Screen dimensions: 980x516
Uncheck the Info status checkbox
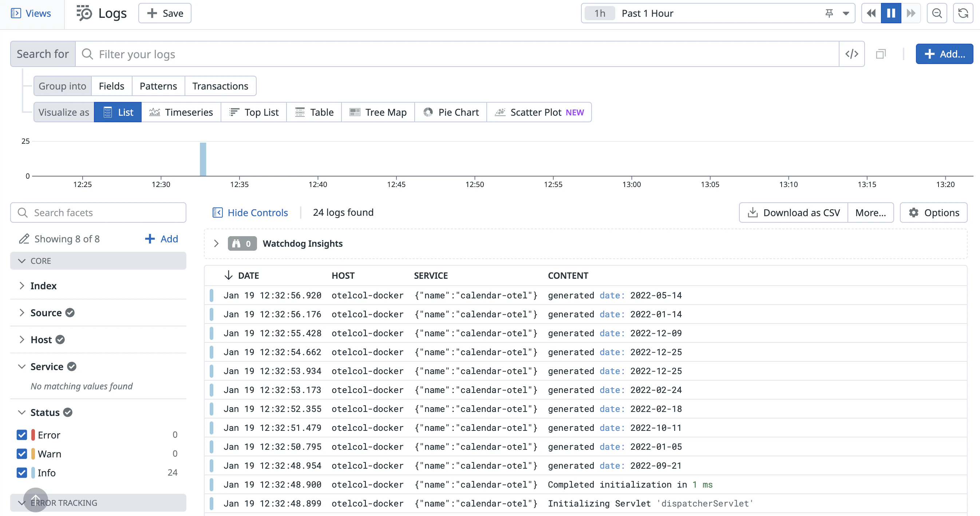[x=22, y=473]
